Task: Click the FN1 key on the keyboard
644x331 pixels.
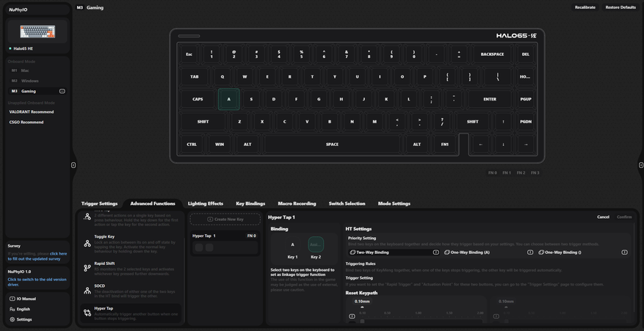Action: (x=445, y=145)
